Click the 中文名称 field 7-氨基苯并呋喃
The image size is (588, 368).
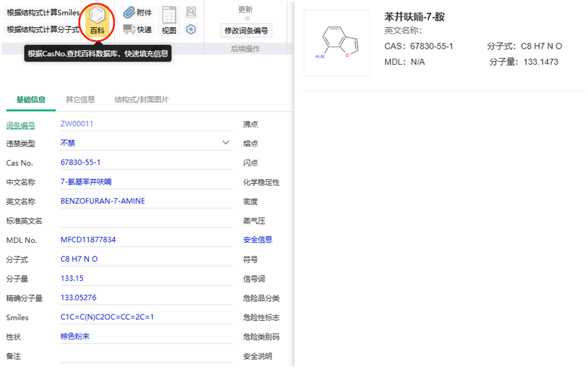pyautogui.click(x=146, y=182)
